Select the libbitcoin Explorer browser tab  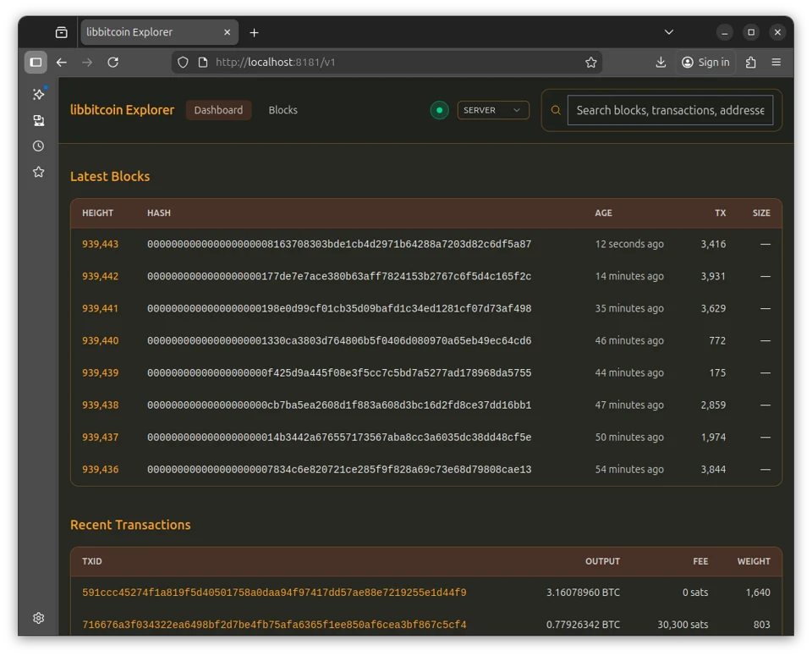(x=160, y=32)
